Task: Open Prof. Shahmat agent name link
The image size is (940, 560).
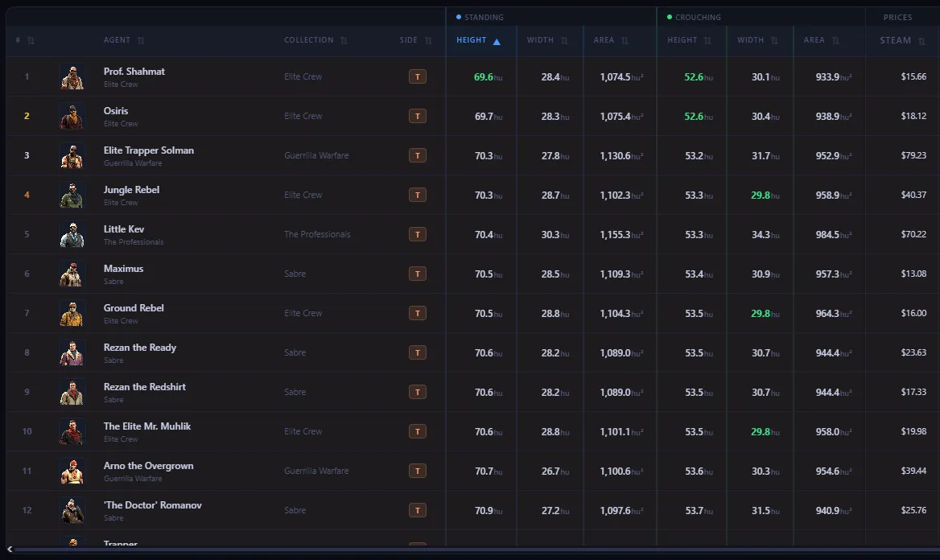Action: (x=134, y=72)
